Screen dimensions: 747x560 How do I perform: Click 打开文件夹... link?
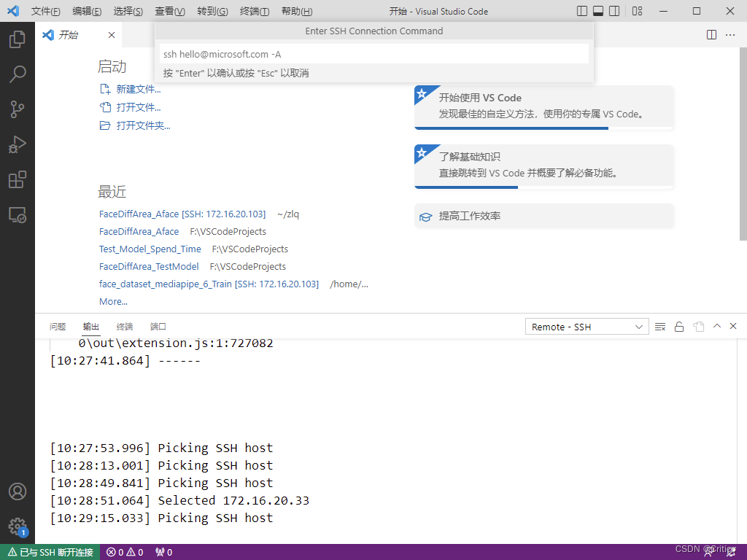coord(135,125)
